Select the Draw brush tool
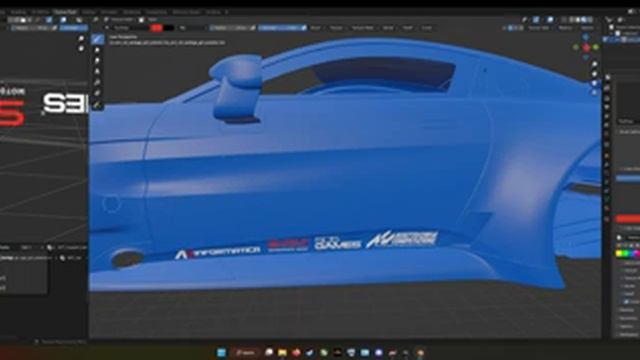640x360 pixels. coord(97,39)
